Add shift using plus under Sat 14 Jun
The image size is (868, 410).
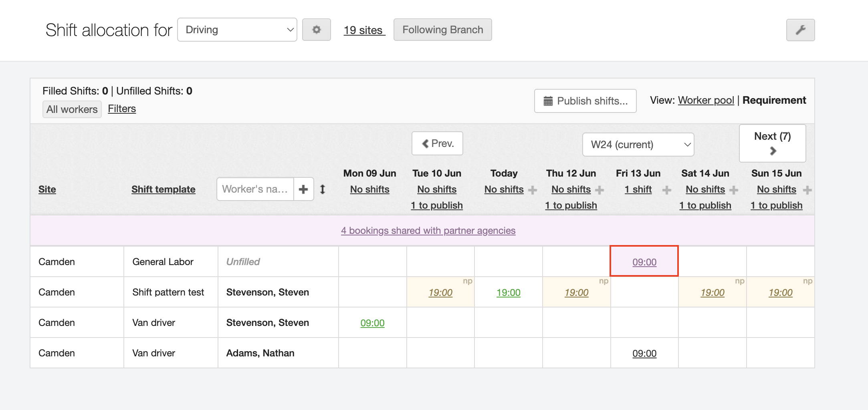pyautogui.click(x=734, y=190)
